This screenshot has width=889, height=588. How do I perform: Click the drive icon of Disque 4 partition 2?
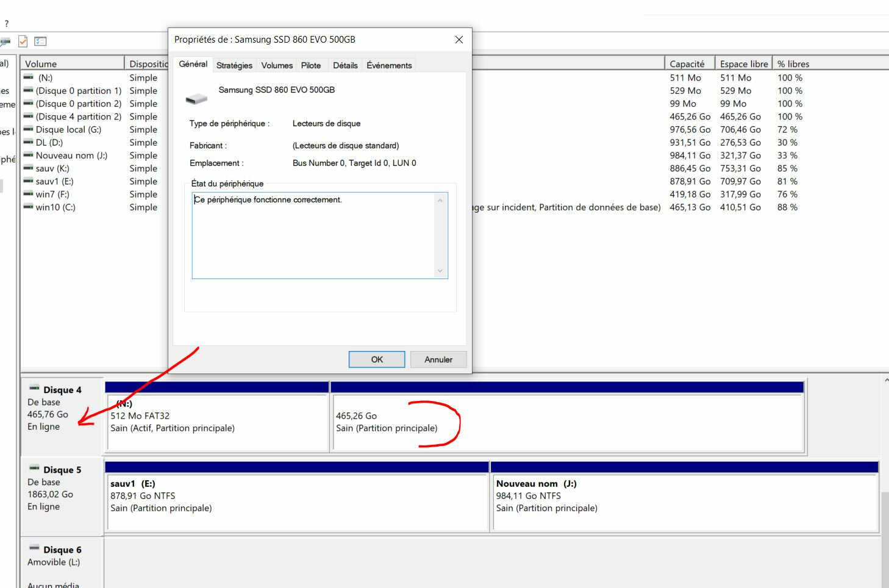click(28, 116)
